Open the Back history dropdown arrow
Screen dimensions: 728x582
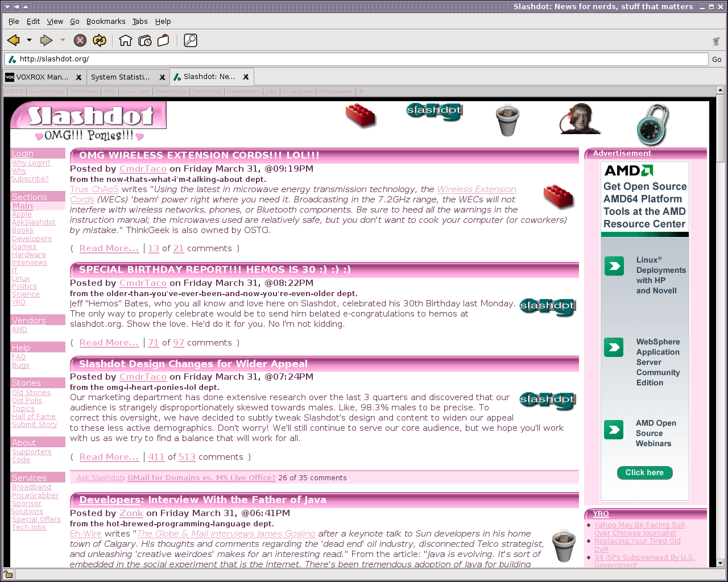(x=29, y=40)
